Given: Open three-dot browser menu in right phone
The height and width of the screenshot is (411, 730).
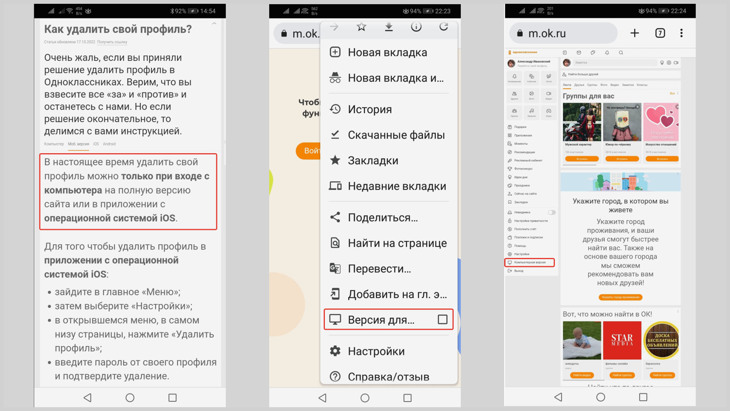Looking at the screenshot, I should point(682,33).
